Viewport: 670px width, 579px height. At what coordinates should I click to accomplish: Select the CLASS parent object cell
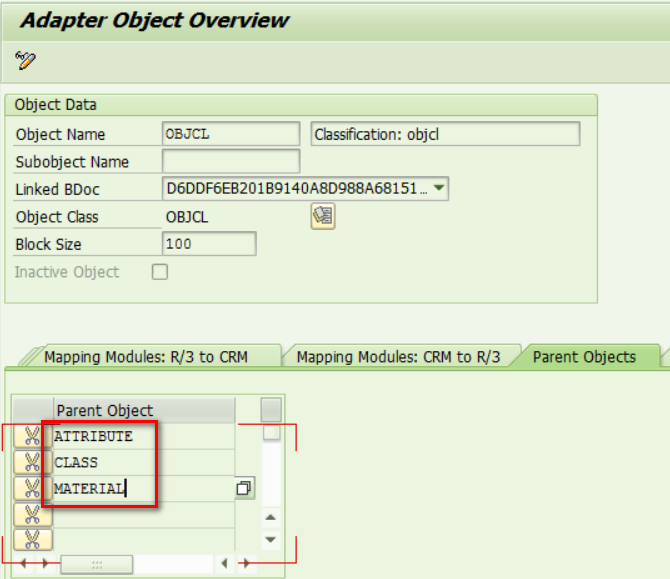pyautogui.click(x=144, y=463)
